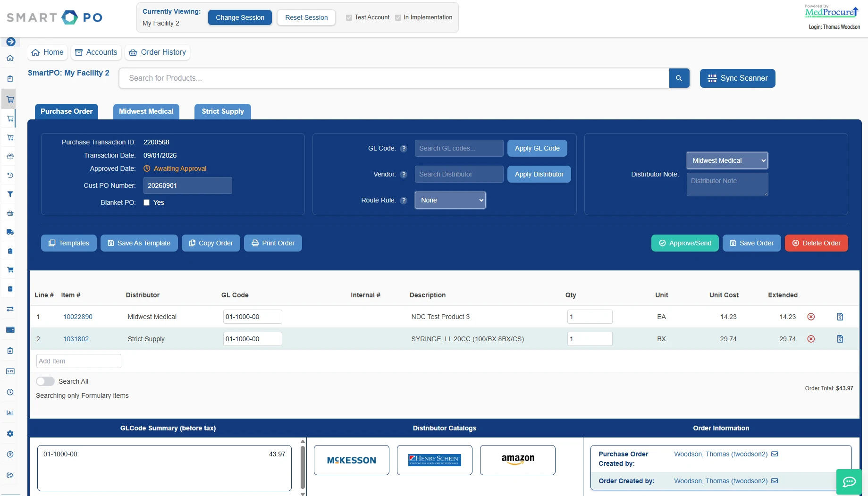Screen dimensions: 868x496
Task: Open the truck delivery icon in sidebar
Action: click(x=10, y=232)
